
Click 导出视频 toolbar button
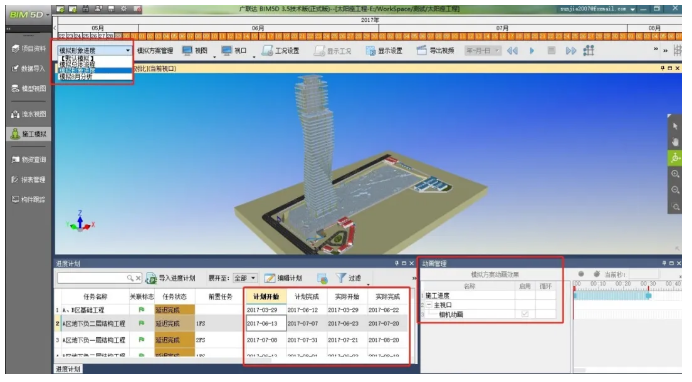pyautogui.click(x=436, y=51)
